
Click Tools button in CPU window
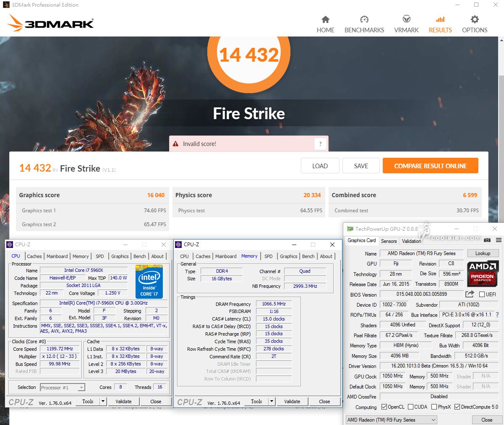pos(88,402)
